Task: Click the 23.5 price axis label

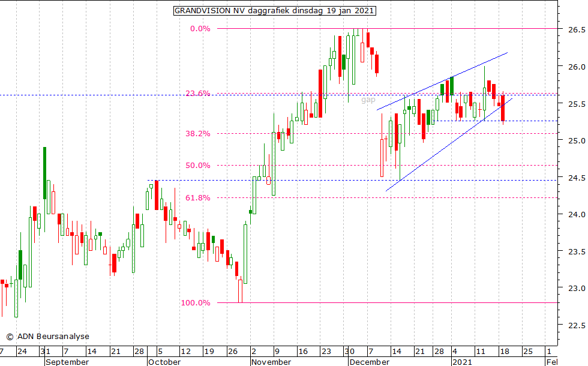Action: point(577,252)
